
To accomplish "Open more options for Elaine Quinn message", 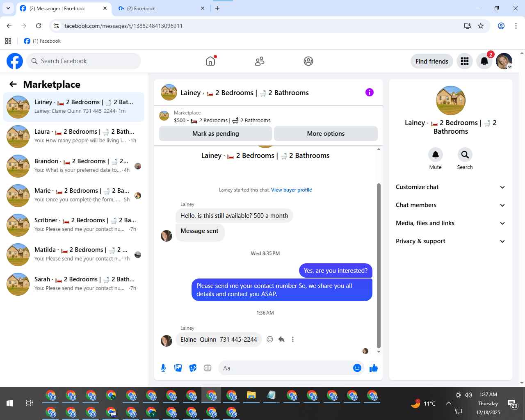I will pyautogui.click(x=293, y=339).
